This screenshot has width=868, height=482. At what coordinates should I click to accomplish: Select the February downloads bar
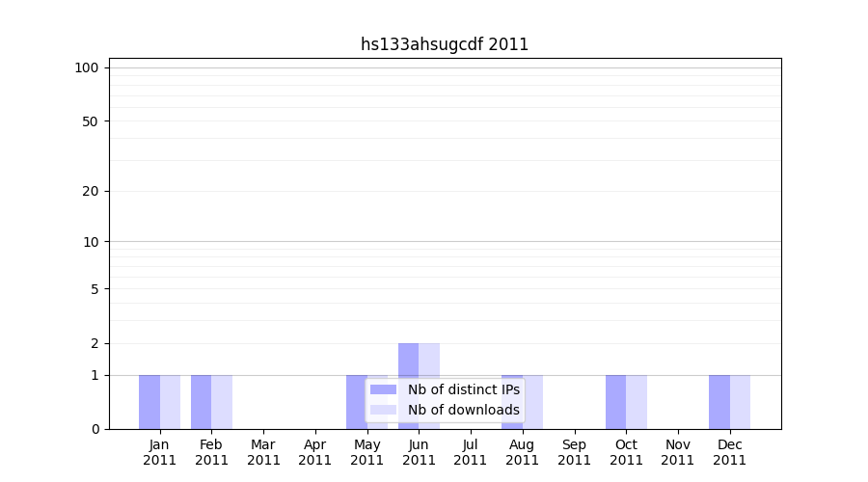[222, 402]
